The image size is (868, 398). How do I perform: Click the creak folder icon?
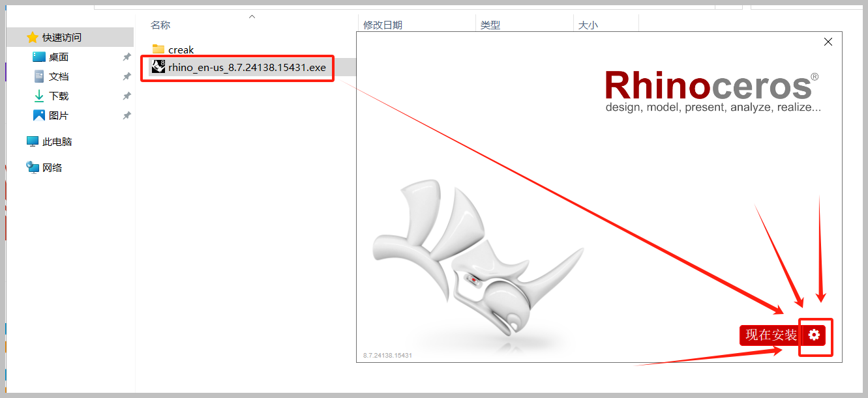pos(158,50)
